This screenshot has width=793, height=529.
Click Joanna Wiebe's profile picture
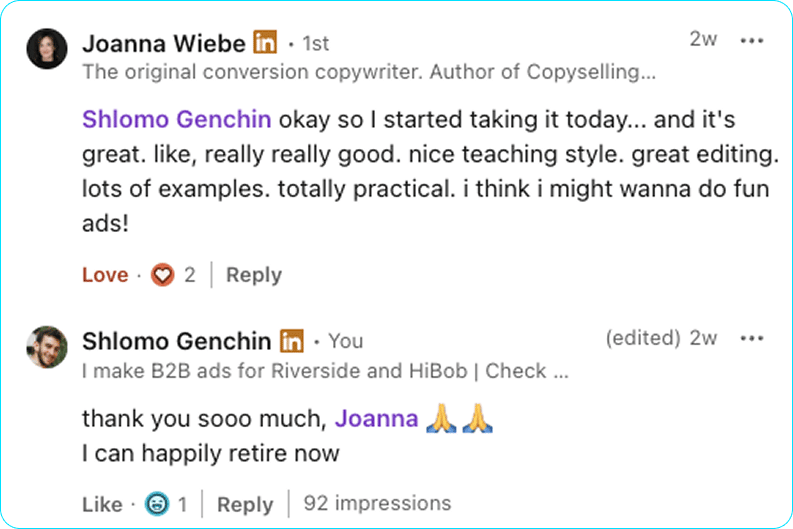(47, 48)
